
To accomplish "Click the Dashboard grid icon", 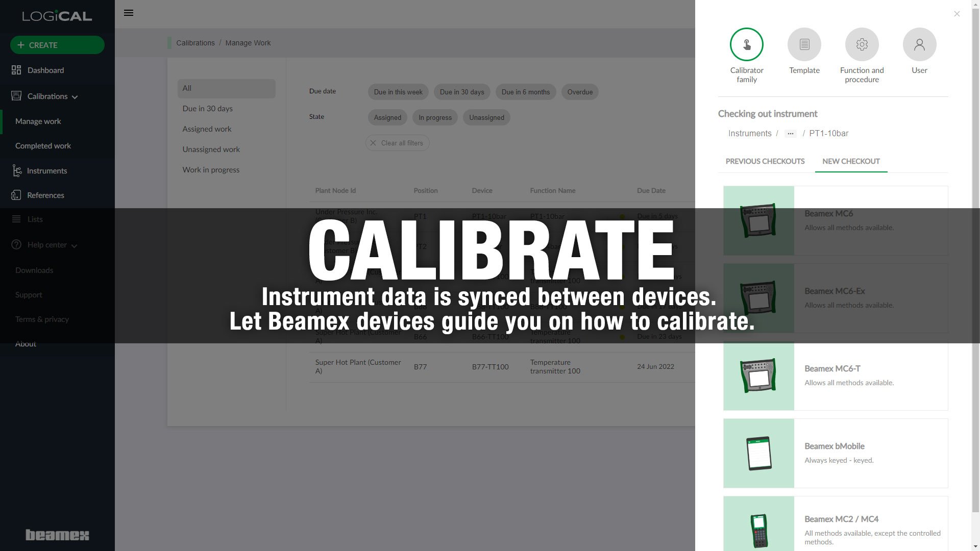I will [x=16, y=70].
